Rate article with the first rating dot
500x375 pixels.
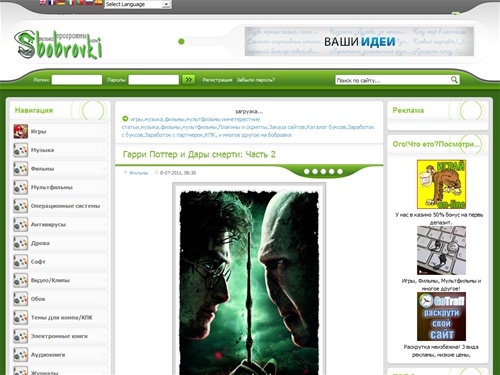click(x=307, y=171)
